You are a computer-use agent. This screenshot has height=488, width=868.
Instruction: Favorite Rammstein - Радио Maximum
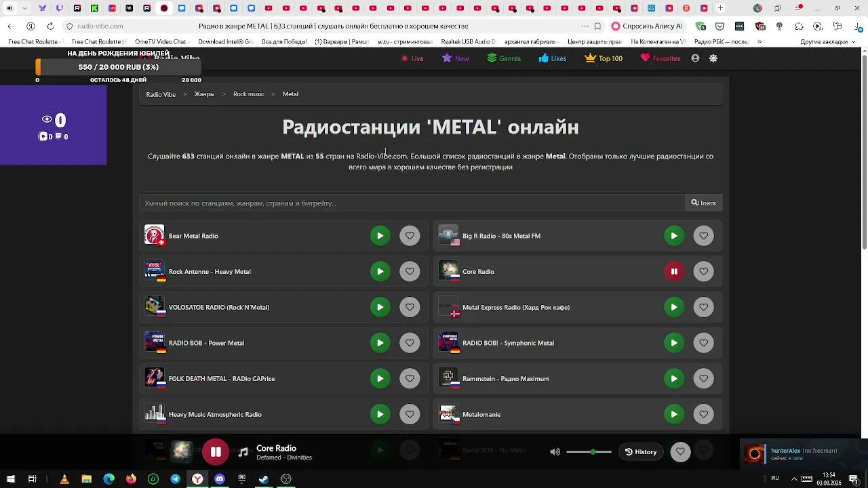click(x=703, y=378)
